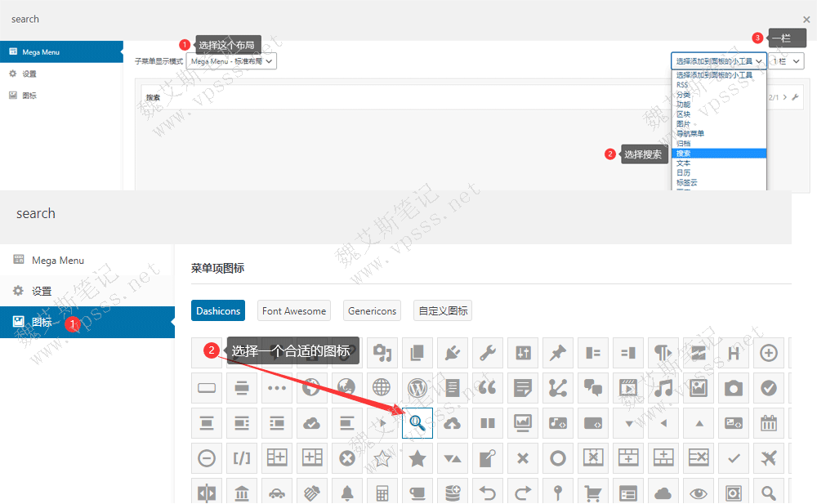
Task: Choose the bank building icon
Action: 242,493
